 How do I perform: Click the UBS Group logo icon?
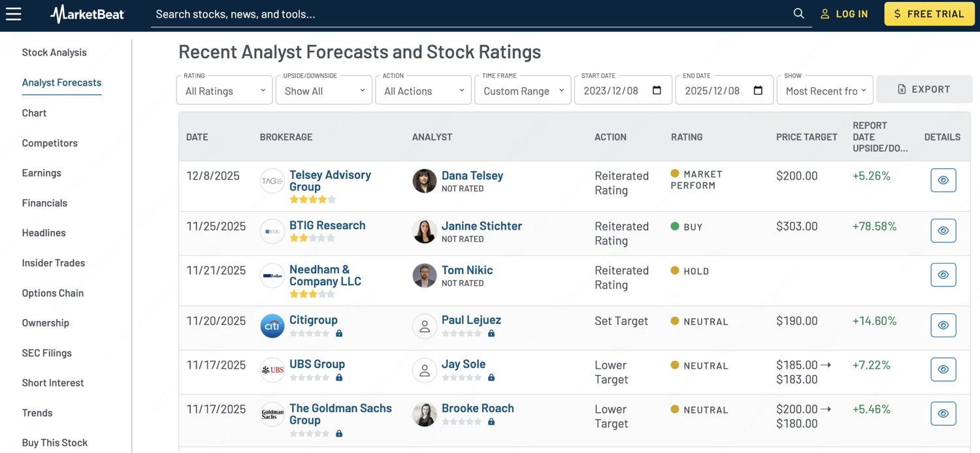[x=272, y=370]
